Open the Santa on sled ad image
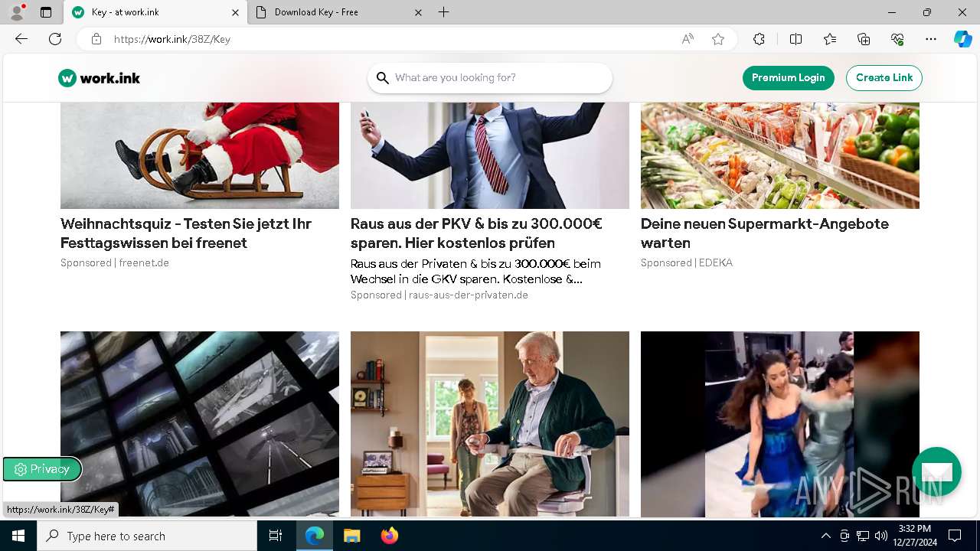The width and height of the screenshot is (980, 551). (200, 155)
